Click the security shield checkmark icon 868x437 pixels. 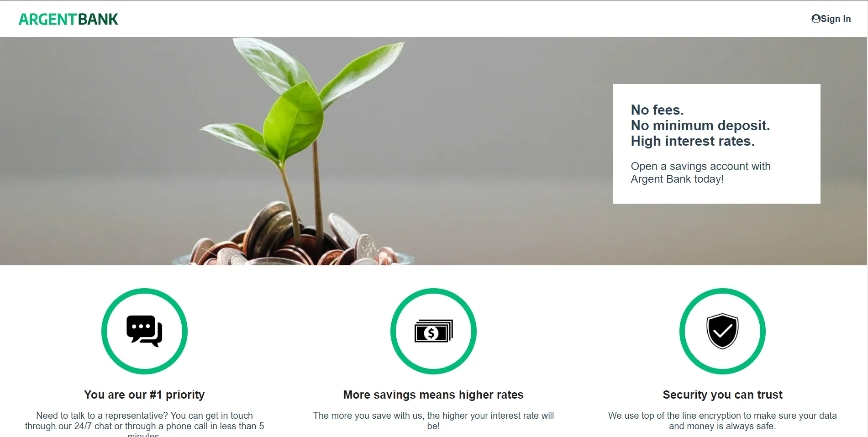click(x=722, y=331)
